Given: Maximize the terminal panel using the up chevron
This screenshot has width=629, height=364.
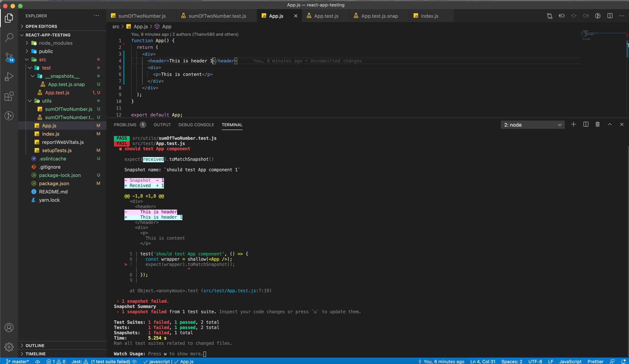Looking at the screenshot, I should [610, 125].
